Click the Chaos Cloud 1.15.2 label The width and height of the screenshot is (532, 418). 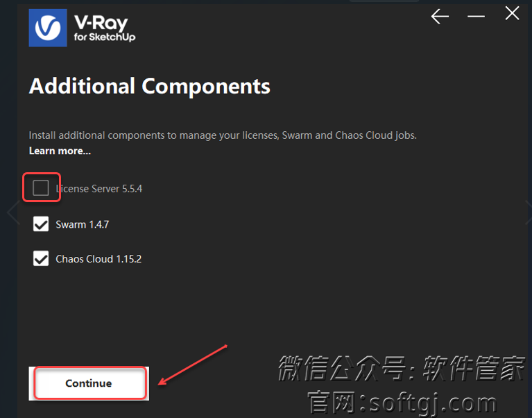(x=98, y=259)
